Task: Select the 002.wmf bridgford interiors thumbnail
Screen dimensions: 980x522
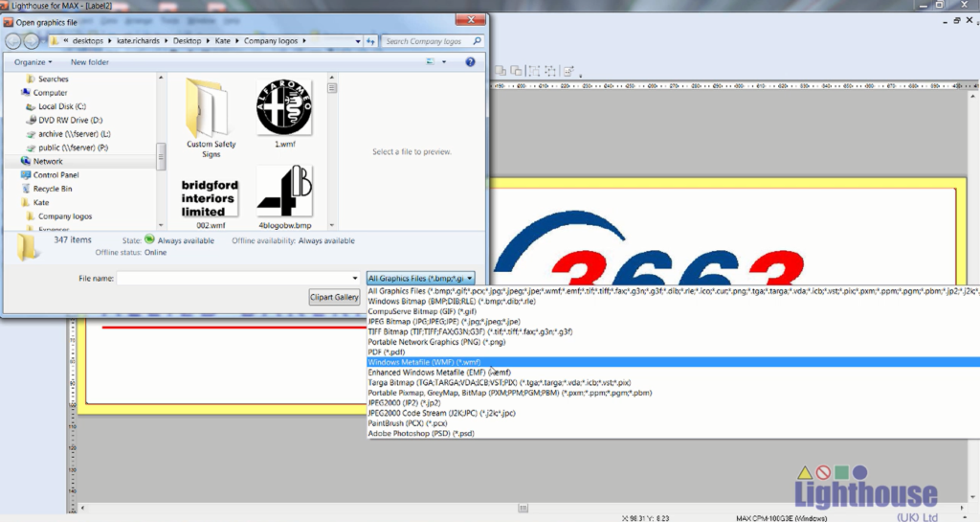Action: (x=211, y=204)
